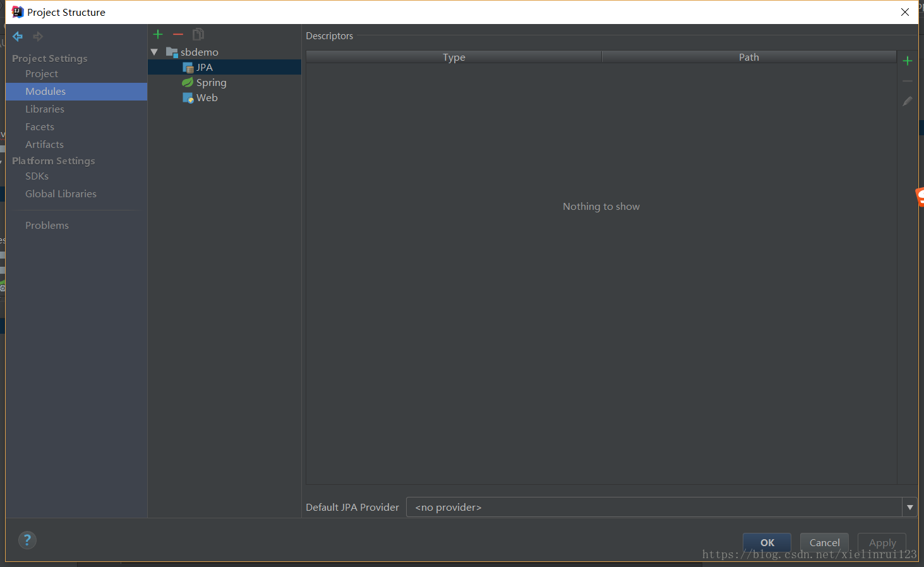Select the Spring facet row
Screen dimensions: 924x567
(224, 82)
